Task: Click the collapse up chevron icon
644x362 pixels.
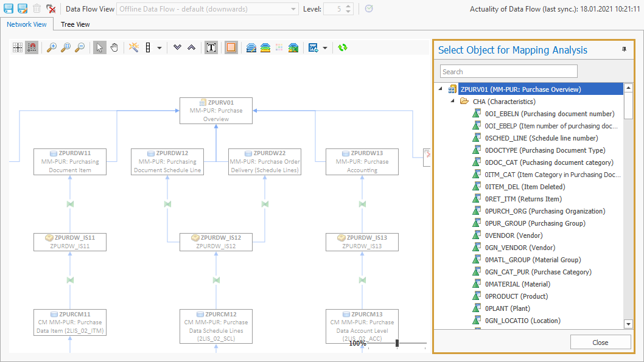Action: tap(191, 47)
